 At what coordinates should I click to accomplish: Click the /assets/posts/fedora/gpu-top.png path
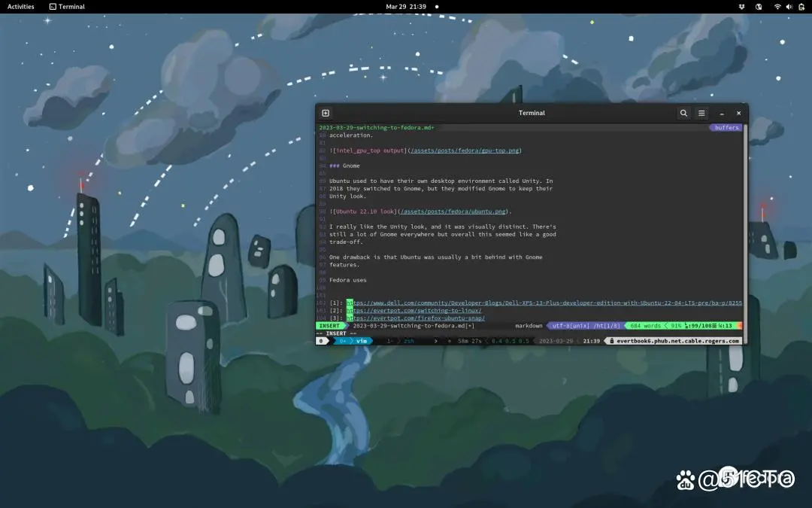click(x=465, y=151)
